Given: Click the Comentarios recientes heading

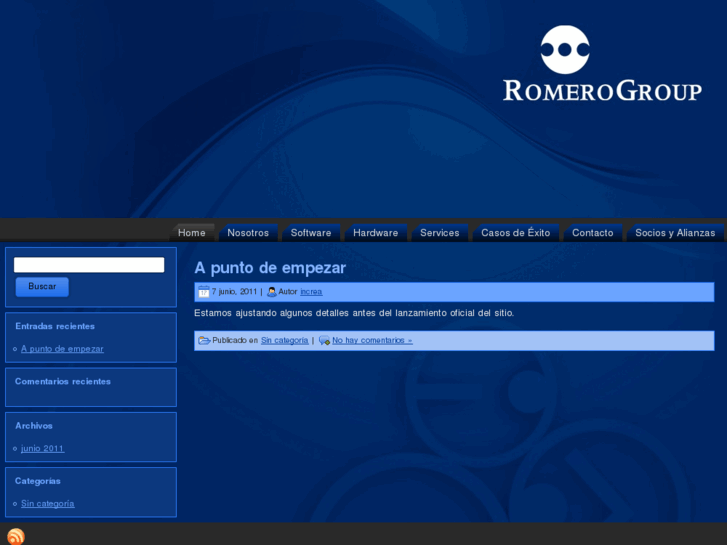Looking at the screenshot, I should [63, 381].
